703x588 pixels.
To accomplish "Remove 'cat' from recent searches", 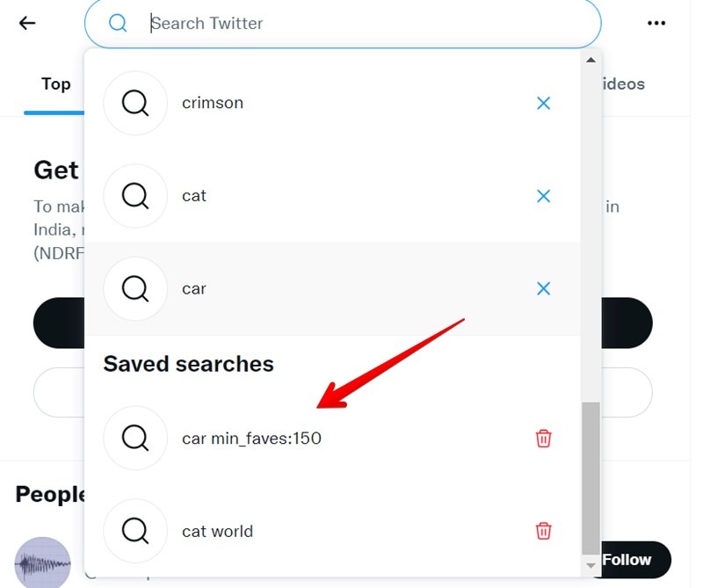I will point(543,196).
